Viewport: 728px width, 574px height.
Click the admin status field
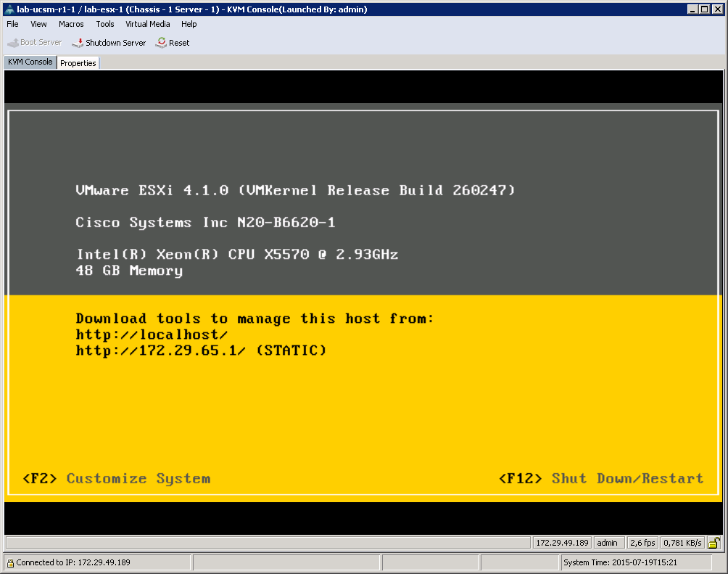tap(608, 543)
